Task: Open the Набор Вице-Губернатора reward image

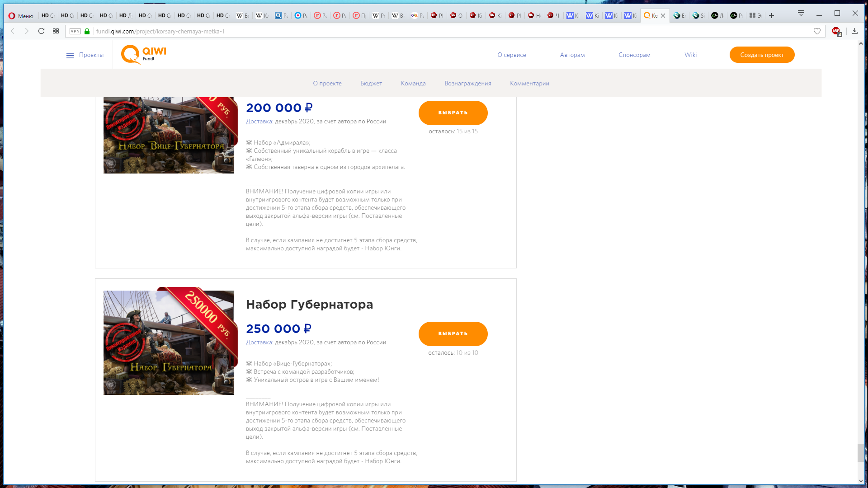Action: [x=170, y=135]
